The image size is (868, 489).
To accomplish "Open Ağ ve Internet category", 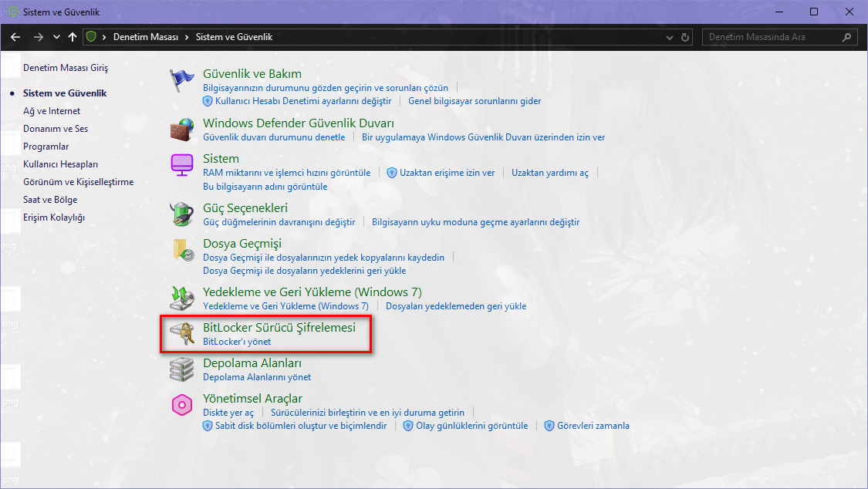I will (x=52, y=110).
